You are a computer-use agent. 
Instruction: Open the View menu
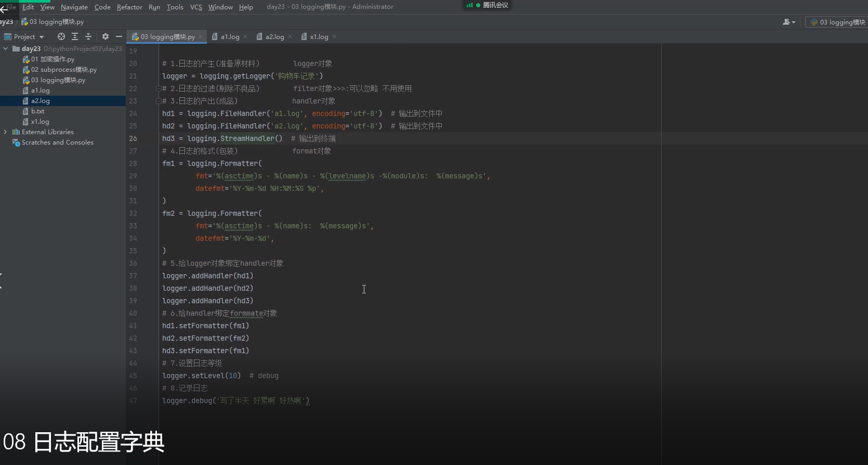47,7
